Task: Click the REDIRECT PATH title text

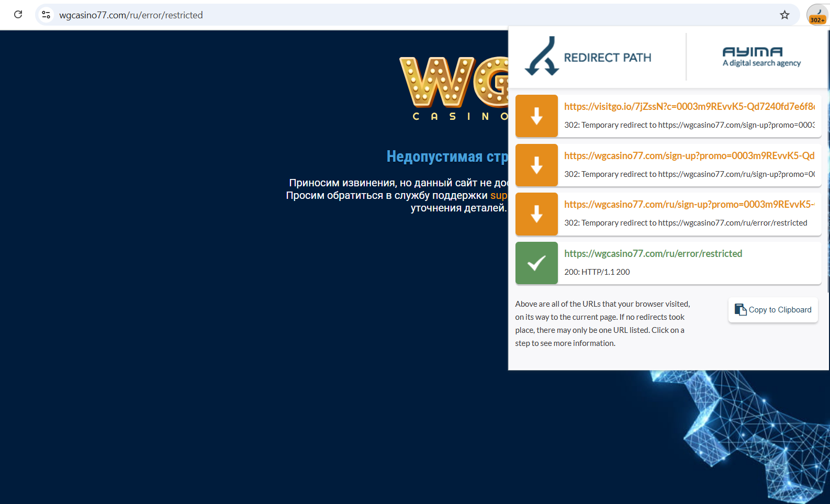Action: point(608,58)
